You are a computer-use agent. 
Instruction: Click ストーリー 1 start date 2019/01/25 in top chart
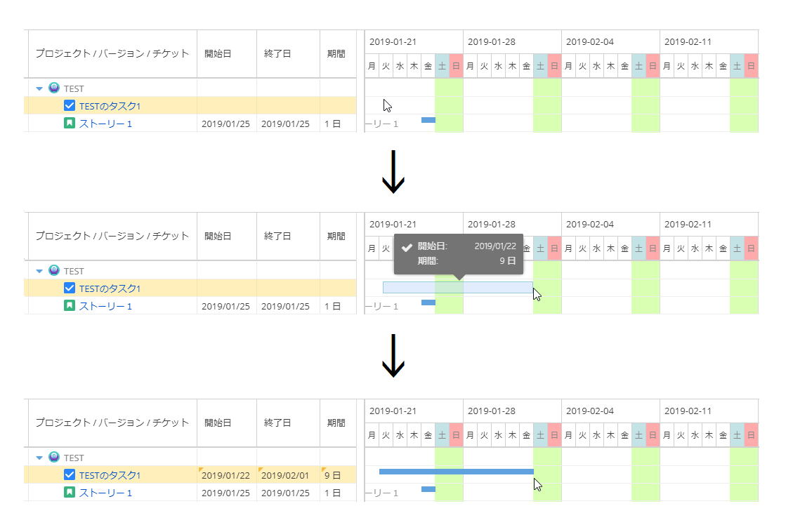[x=225, y=124]
